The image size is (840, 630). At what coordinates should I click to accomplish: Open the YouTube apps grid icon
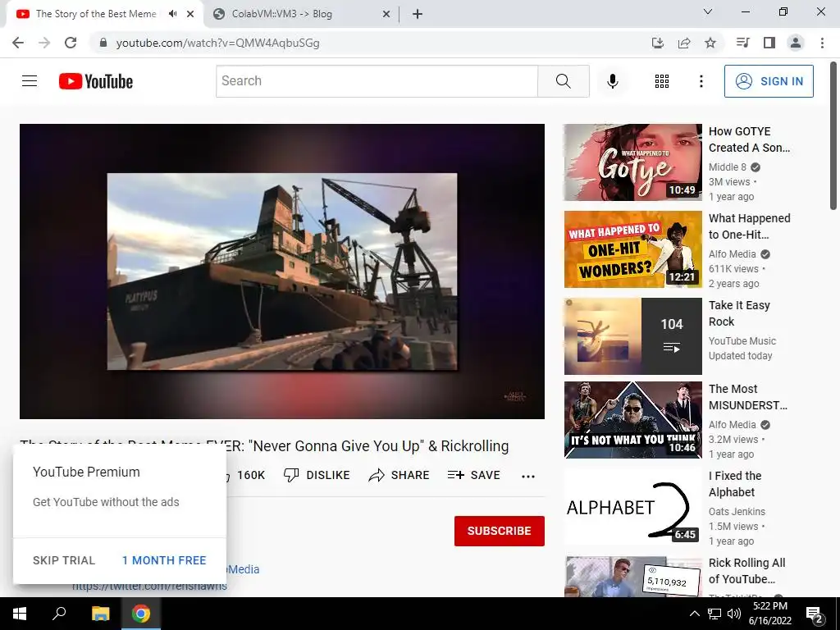pos(662,81)
